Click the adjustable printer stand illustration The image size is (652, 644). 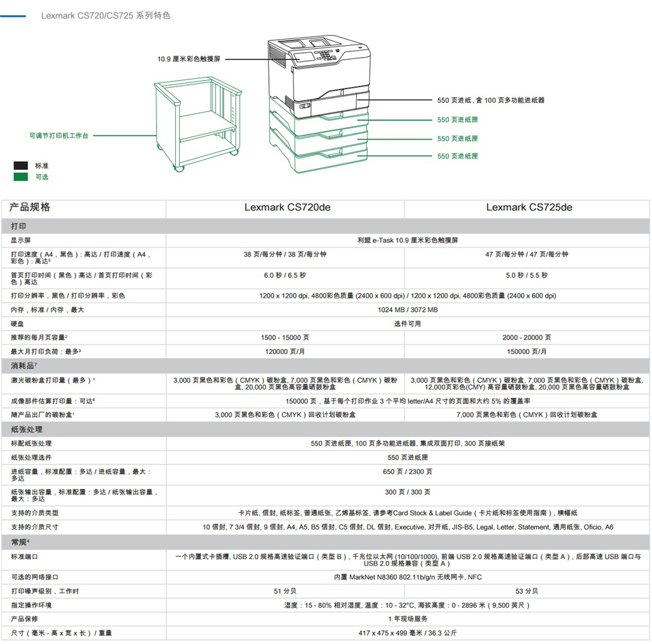[198, 123]
